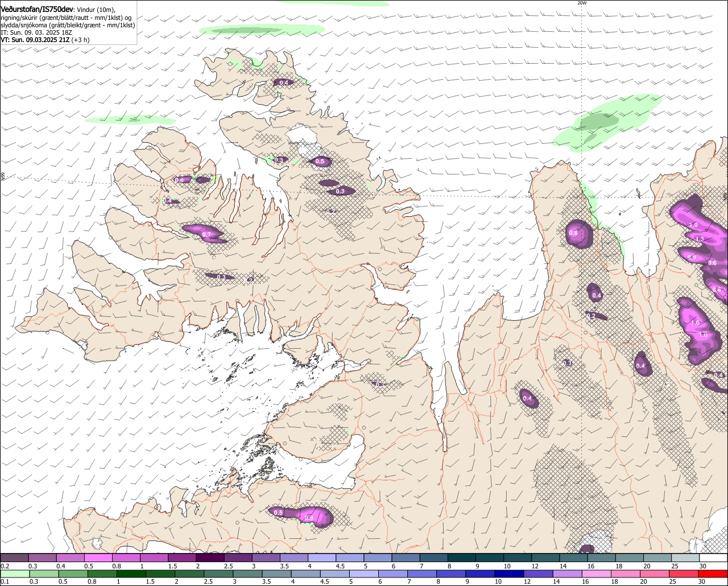Image resolution: width=728 pixels, height=586 pixels.
Task: Pick upper legend pale gray swatch between 25 and 30
Action: click(686, 558)
